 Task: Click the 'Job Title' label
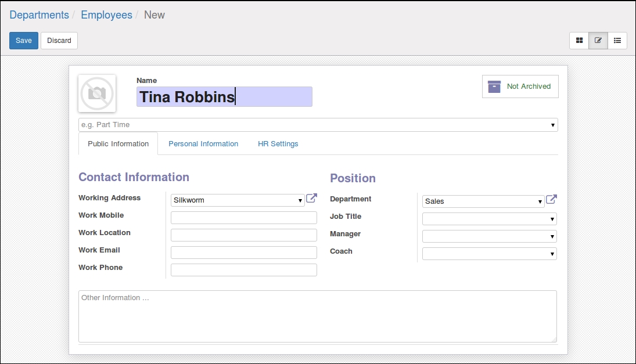coord(346,217)
